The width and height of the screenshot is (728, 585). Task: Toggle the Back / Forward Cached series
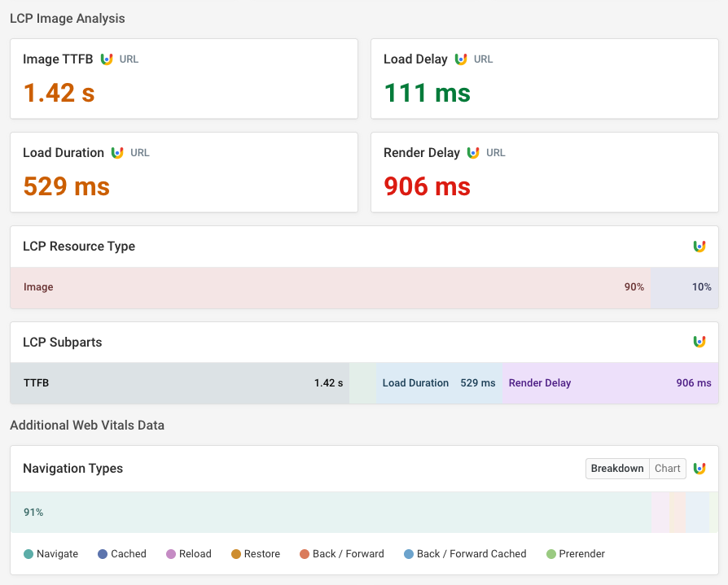tap(464, 553)
